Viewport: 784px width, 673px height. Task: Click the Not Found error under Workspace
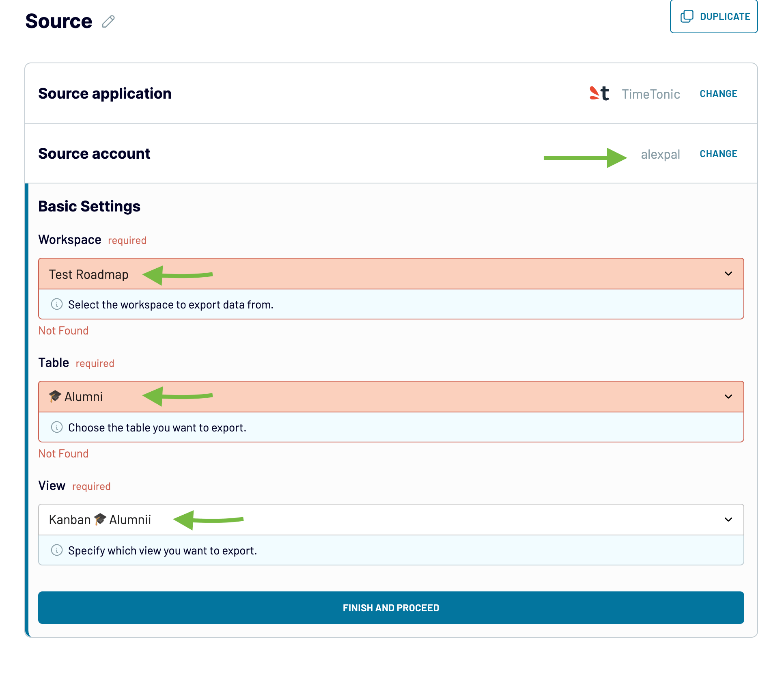63,330
